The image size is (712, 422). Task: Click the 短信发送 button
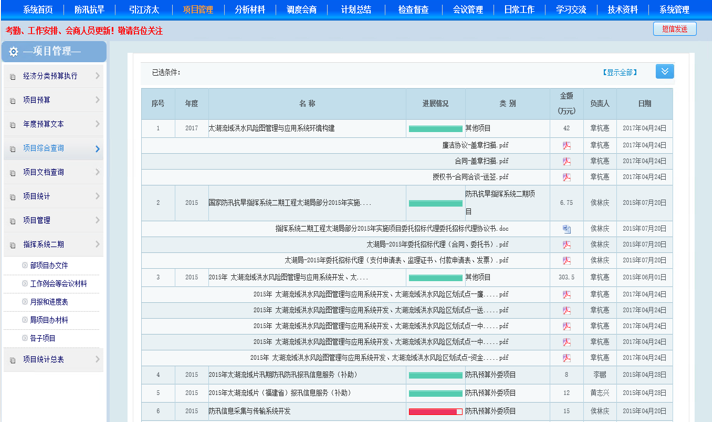(x=674, y=30)
